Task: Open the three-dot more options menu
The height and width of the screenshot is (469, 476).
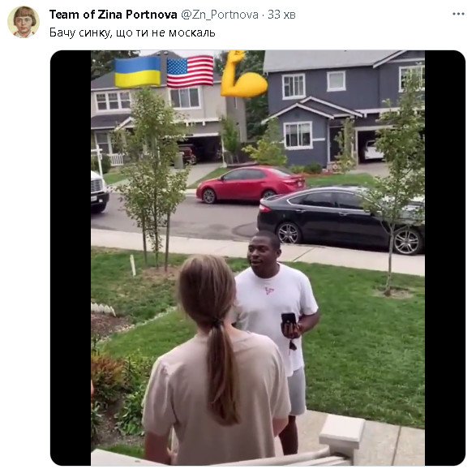Action: tap(458, 14)
